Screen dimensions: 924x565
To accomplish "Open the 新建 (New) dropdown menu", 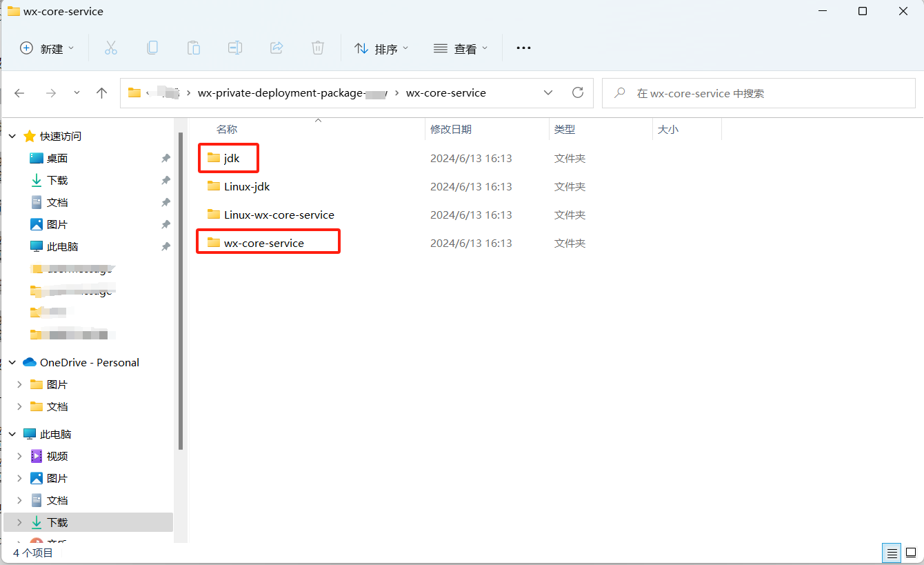I will 47,48.
